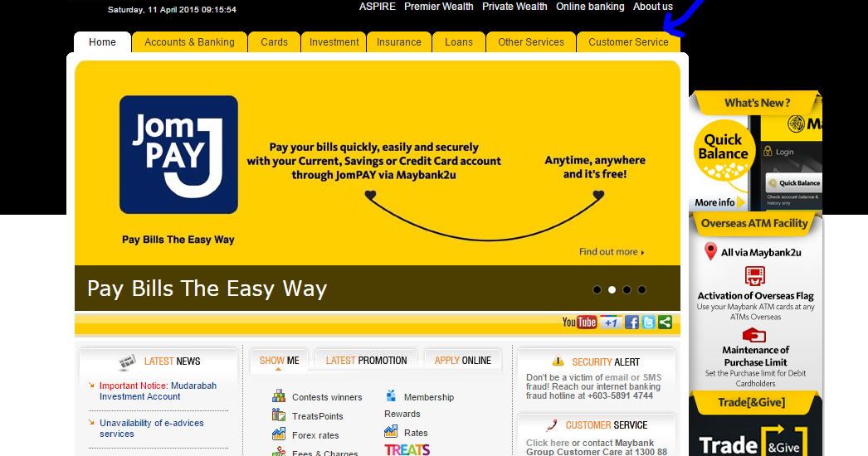Click More info in What's New
The image size is (868, 456).
tap(719, 202)
